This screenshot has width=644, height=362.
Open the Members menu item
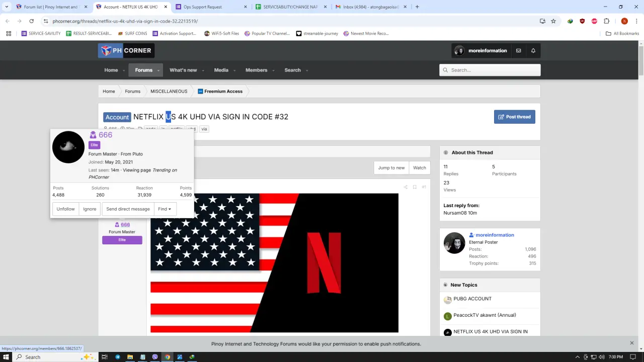pyautogui.click(x=256, y=70)
